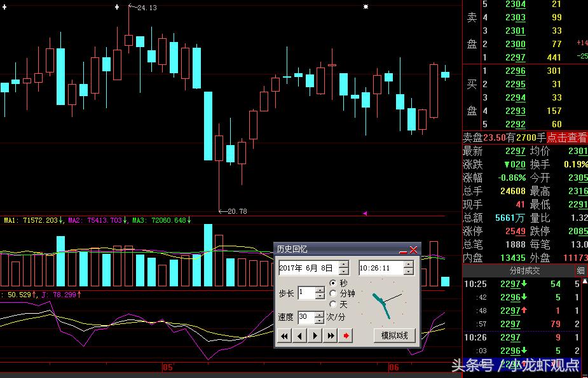Minimize the 历史回忆 dialog

coord(402,250)
